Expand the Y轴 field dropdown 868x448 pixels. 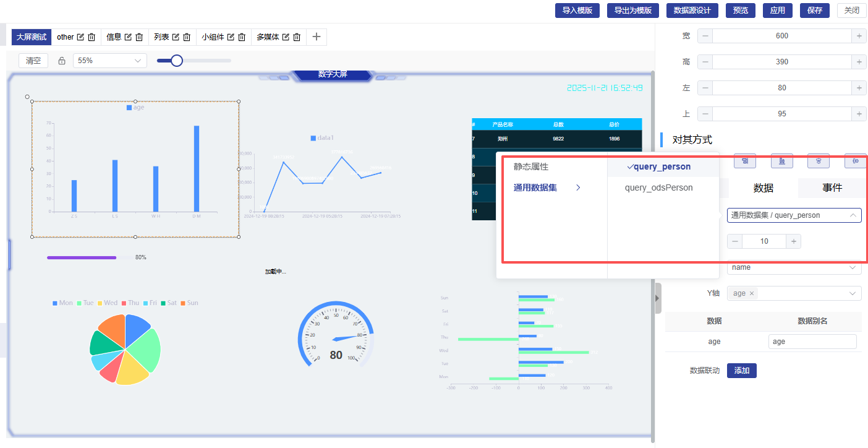coord(853,293)
